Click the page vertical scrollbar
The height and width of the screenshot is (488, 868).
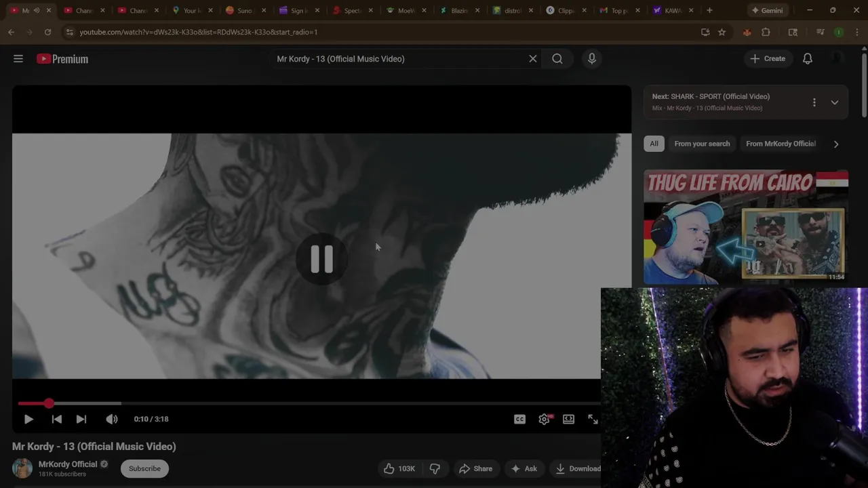click(864, 85)
